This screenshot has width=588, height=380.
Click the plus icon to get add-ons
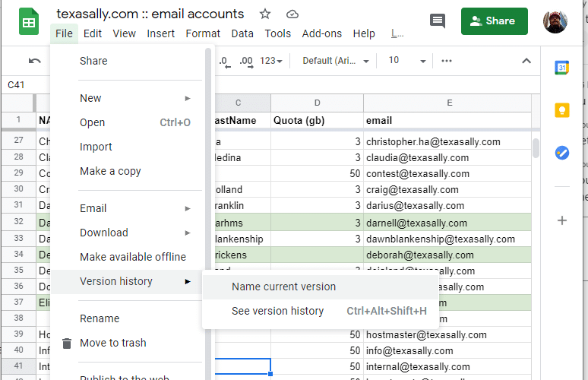click(562, 220)
